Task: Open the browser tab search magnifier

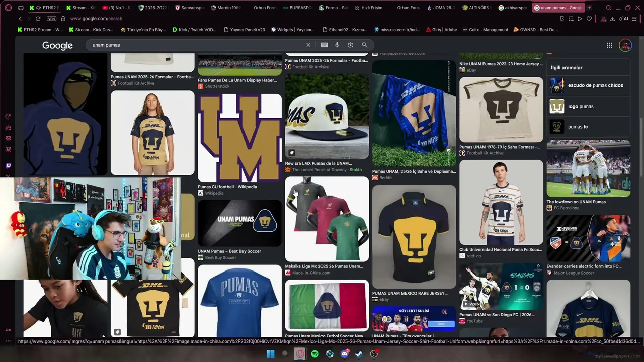Action: [608, 8]
